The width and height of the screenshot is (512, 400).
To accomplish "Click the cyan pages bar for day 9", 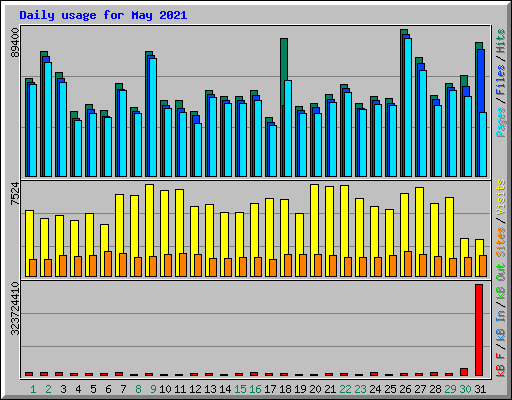I will [x=153, y=117].
